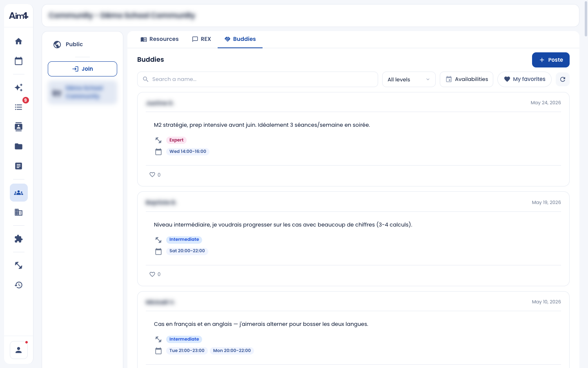Like the M2 stratégie post heart icon

[152, 175]
